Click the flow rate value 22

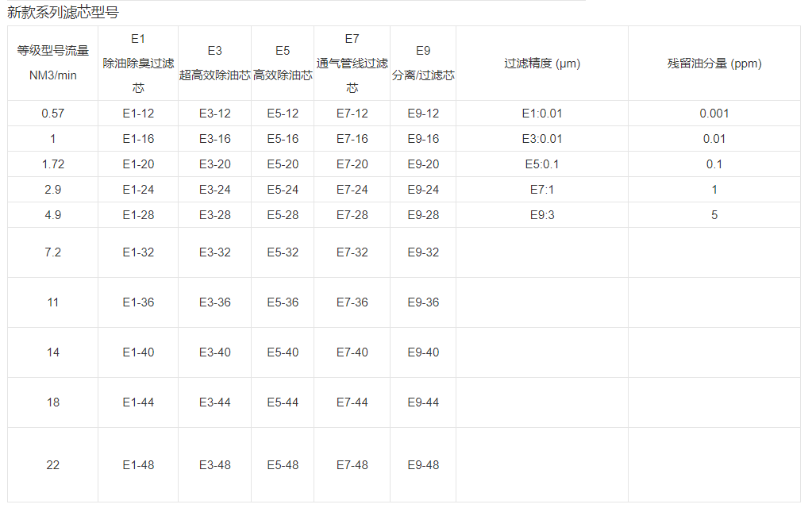tap(53, 465)
